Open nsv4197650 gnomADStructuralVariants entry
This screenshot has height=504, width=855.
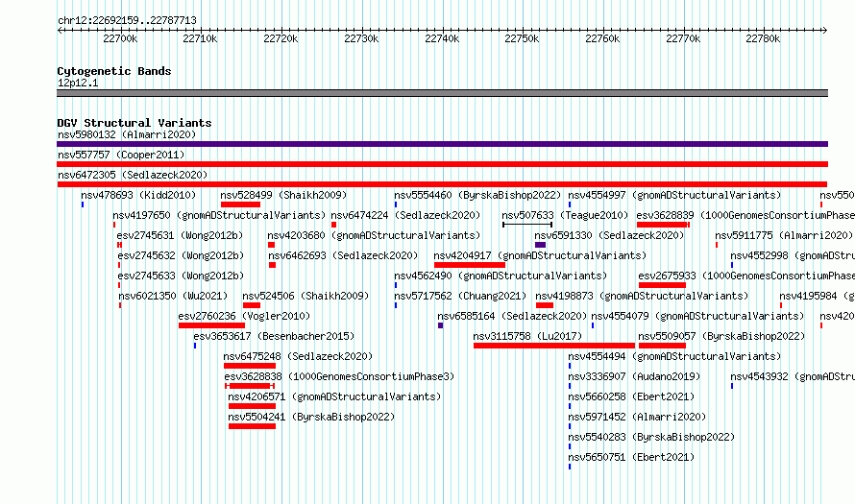219,215
